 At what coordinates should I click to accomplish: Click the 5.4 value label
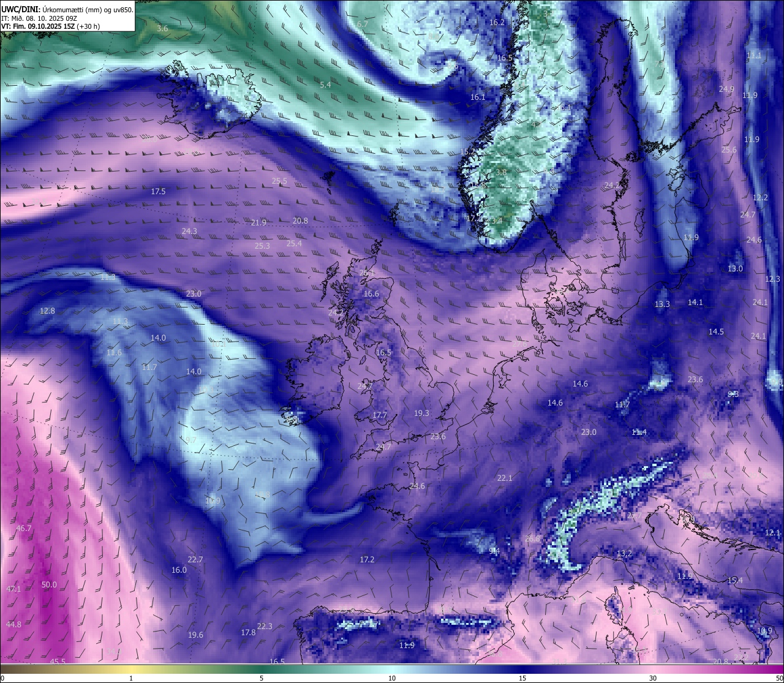[326, 85]
